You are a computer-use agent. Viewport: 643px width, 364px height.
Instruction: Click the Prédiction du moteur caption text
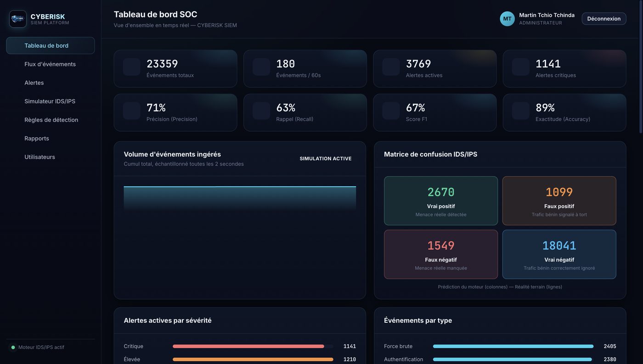coord(500,287)
